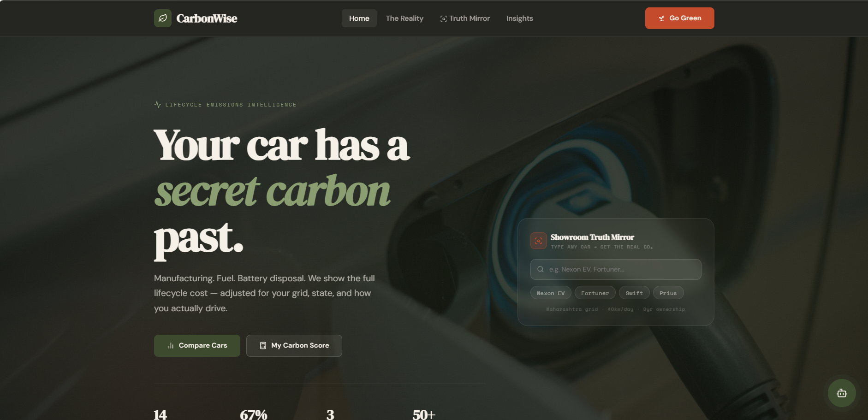This screenshot has width=868, height=420.
Task: Open The Reality nav item
Action: click(x=404, y=18)
